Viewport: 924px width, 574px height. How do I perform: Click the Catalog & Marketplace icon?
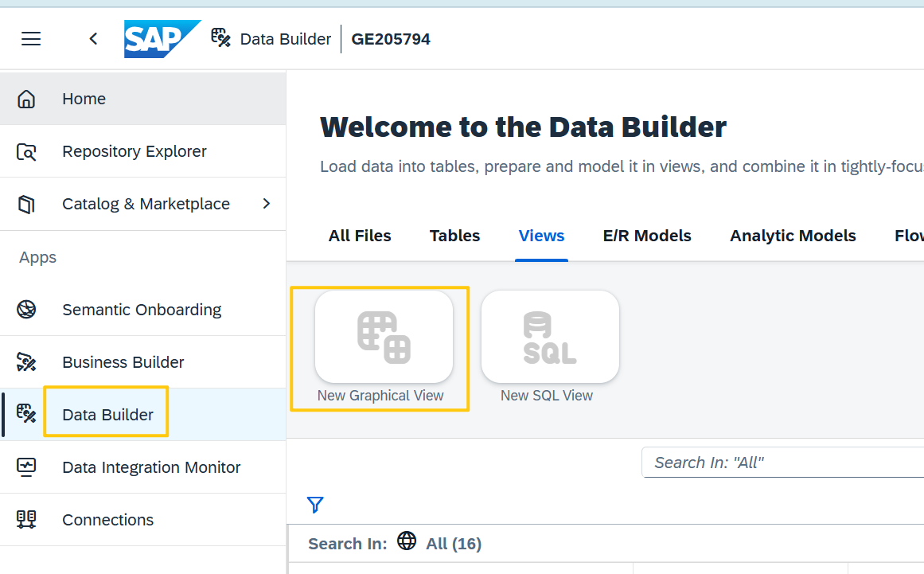point(26,205)
